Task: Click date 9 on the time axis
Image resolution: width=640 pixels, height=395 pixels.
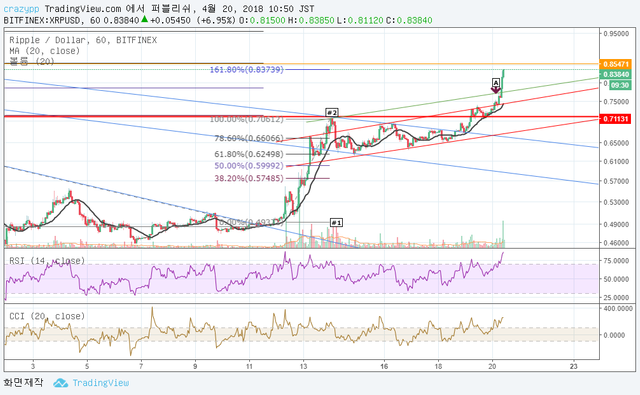Action: coord(195,366)
